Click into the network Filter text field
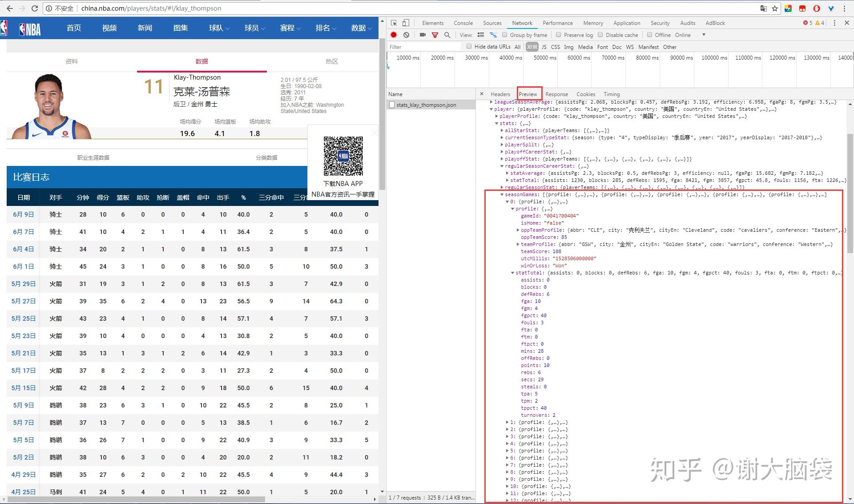854x504 pixels. [424, 47]
